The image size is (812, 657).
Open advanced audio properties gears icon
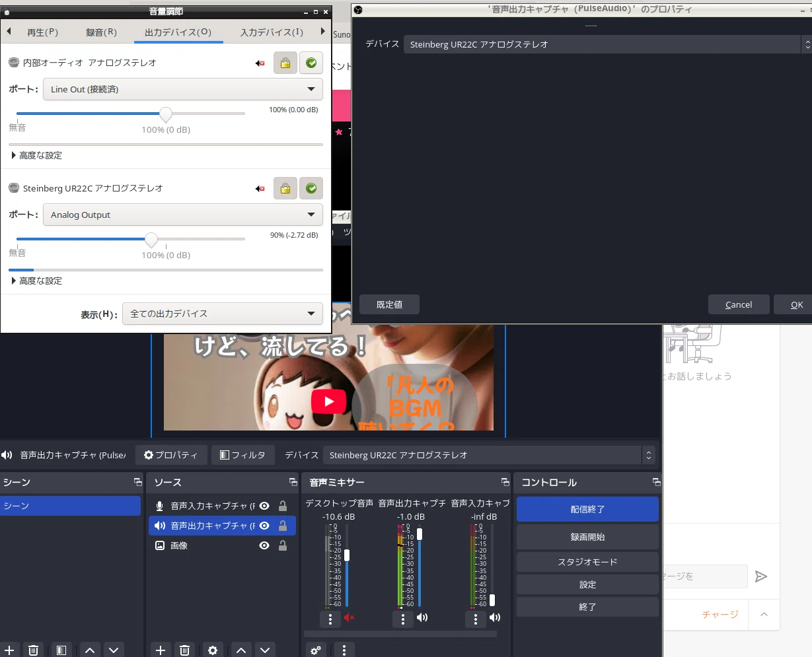pyautogui.click(x=316, y=650)
